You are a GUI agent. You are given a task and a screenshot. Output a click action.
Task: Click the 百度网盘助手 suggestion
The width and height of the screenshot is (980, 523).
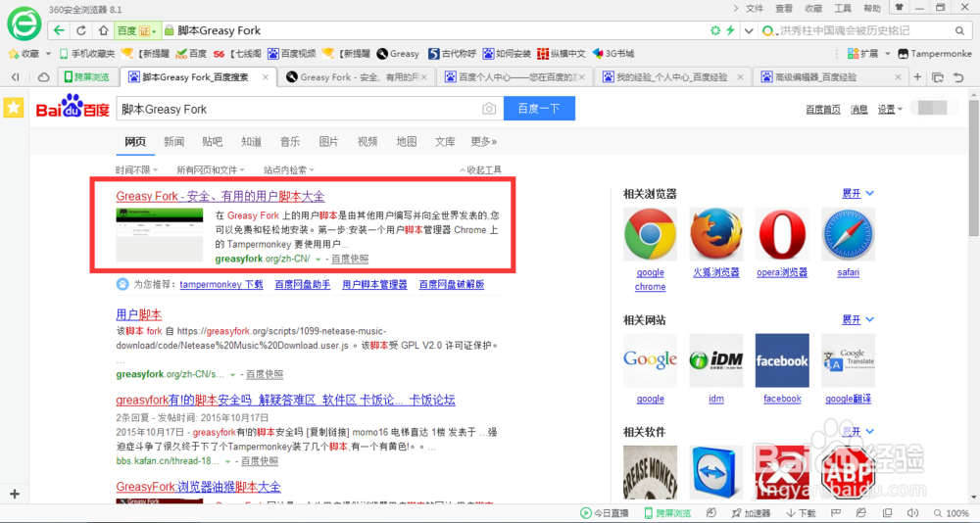303,284
